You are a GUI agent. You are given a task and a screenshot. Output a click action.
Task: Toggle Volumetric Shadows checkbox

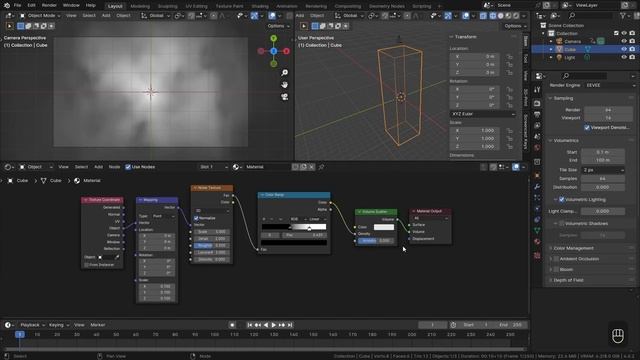coord(562,224)
